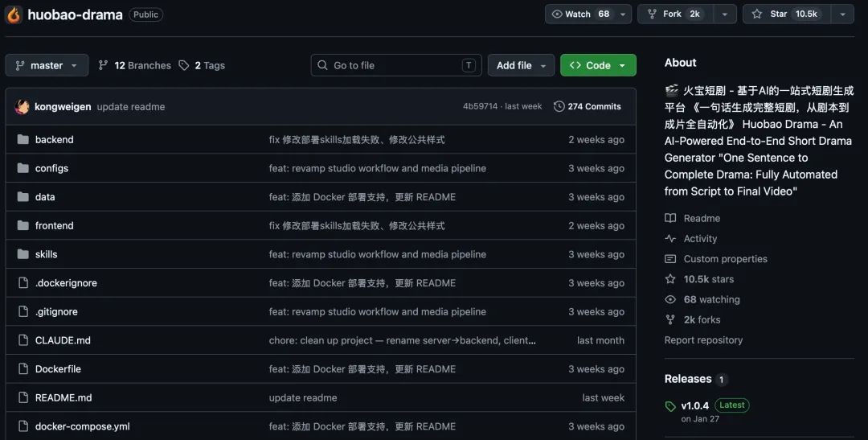The height and width of the screenshot is (440, 868).
Task: Open the master branch selector
Action: pyautogui.click(x=47, y=65)
